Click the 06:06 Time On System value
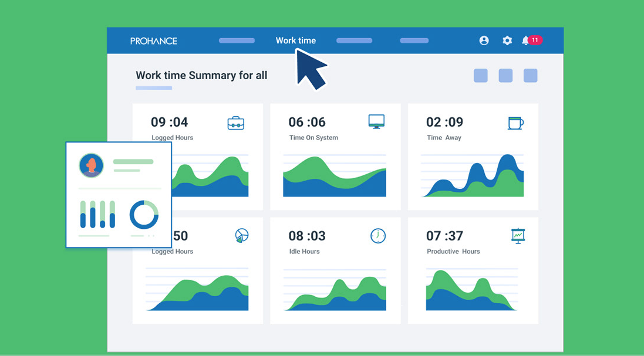 [x=306, y=122]
